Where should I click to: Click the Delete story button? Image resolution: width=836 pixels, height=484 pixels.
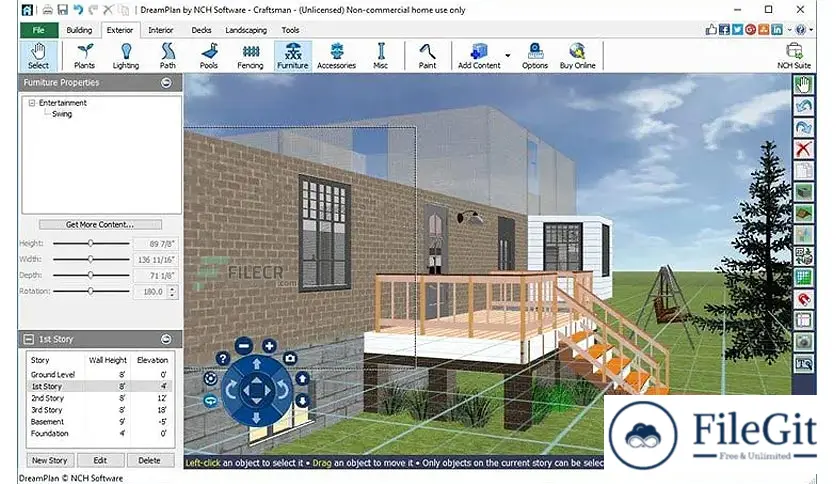pyautogui.click(x=149, y=460)
